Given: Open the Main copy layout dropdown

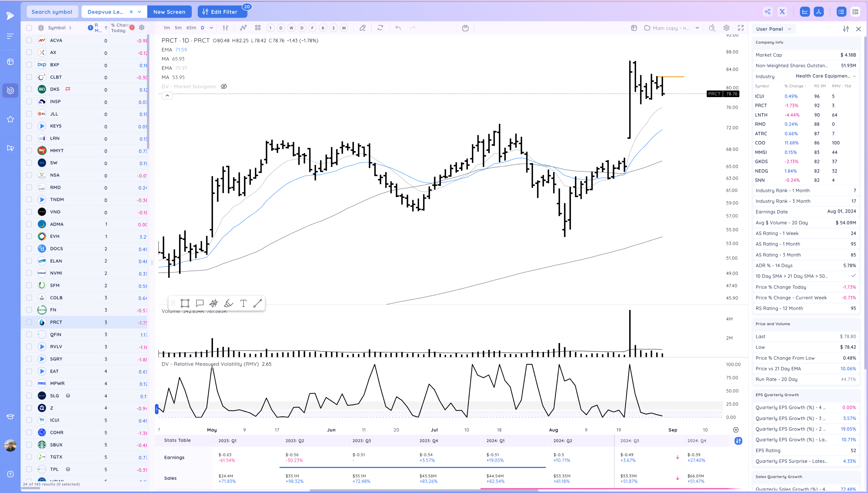Looking at the screenshot, I should 697,28.
